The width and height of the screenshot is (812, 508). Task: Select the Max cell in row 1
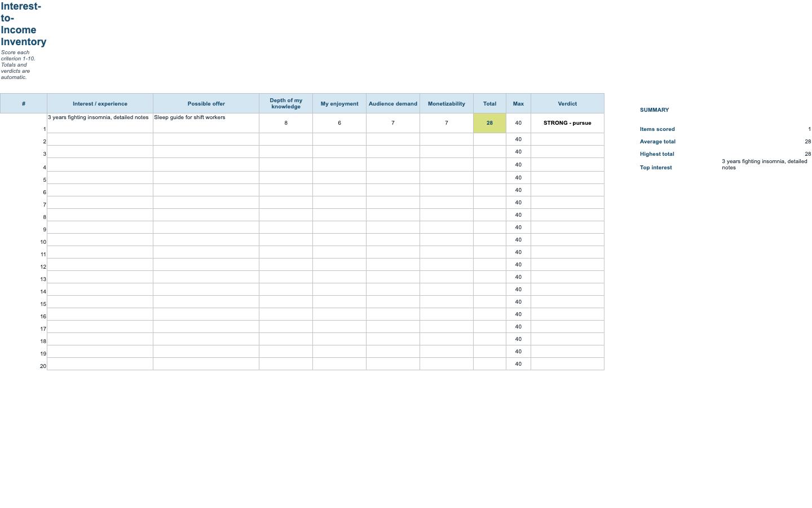[518, 123]
